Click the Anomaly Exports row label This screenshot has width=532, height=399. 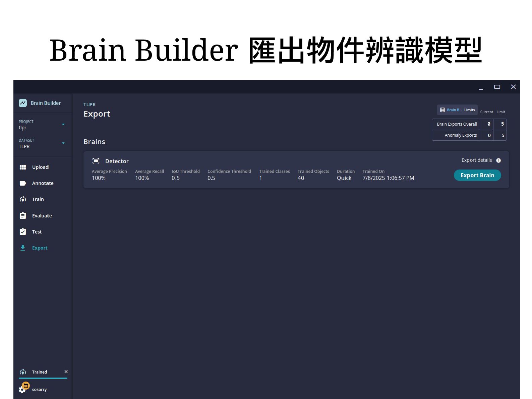pyautogui.click(x=461, y=135)
